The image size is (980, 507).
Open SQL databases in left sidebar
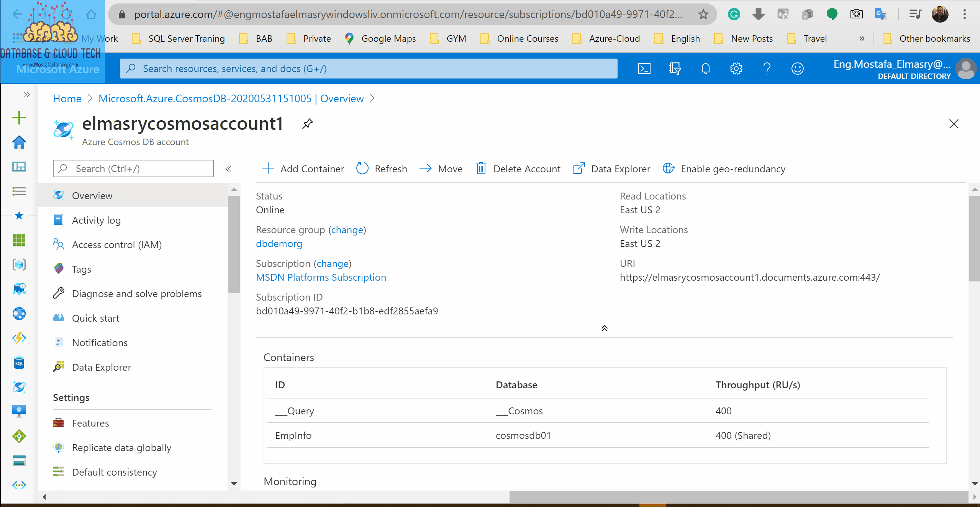19,363
